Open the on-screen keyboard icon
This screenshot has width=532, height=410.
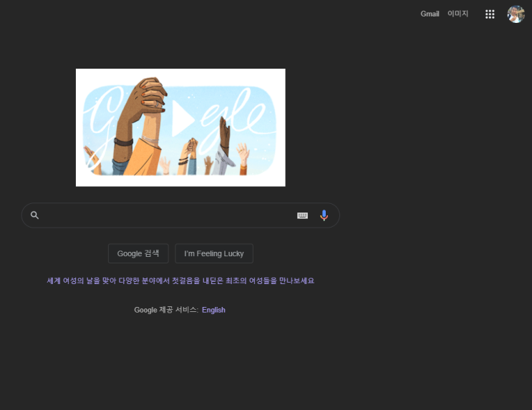[x=302, y=215]
